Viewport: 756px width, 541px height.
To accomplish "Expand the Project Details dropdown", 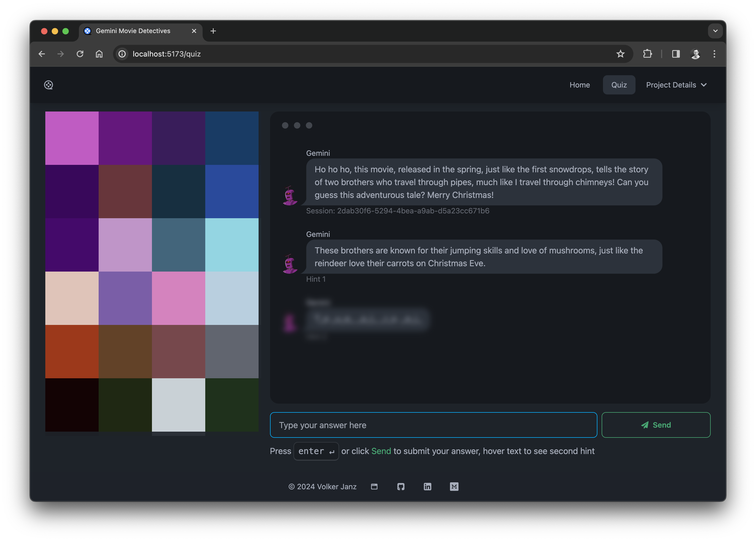I will (x=676, y=85).
